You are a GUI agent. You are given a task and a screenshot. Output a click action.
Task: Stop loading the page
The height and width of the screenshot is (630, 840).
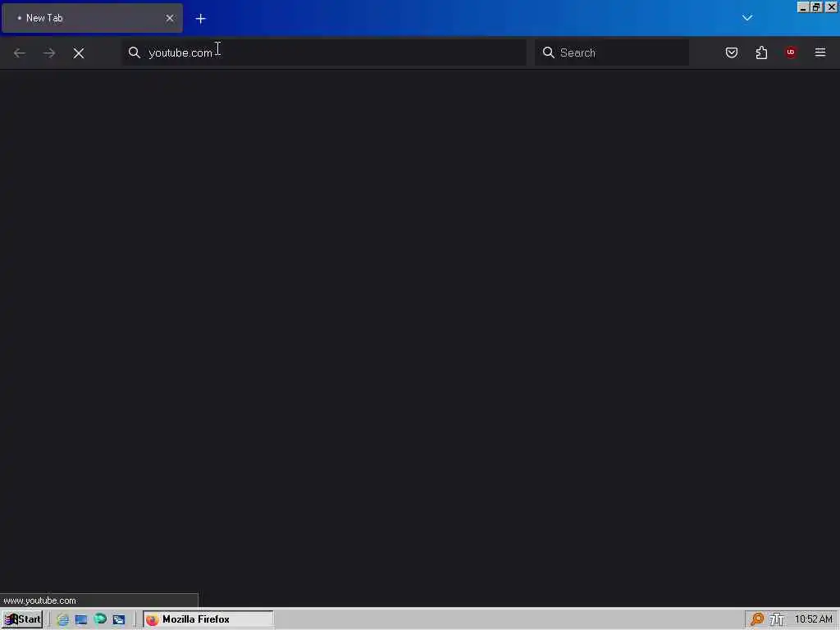click(x=79, y=52)
